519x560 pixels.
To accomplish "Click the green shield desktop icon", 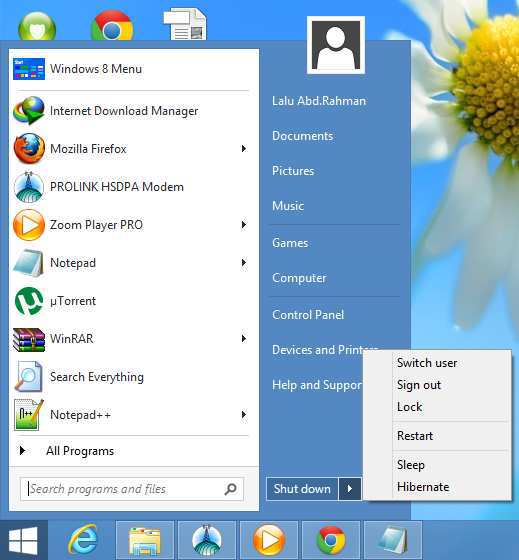I will pos(37,26).
